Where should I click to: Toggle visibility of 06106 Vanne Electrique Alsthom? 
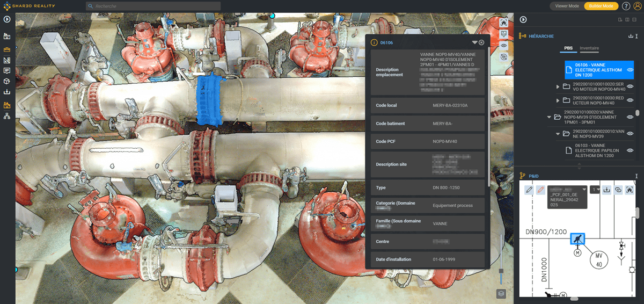pyautogui.click(x=630, y=69)
